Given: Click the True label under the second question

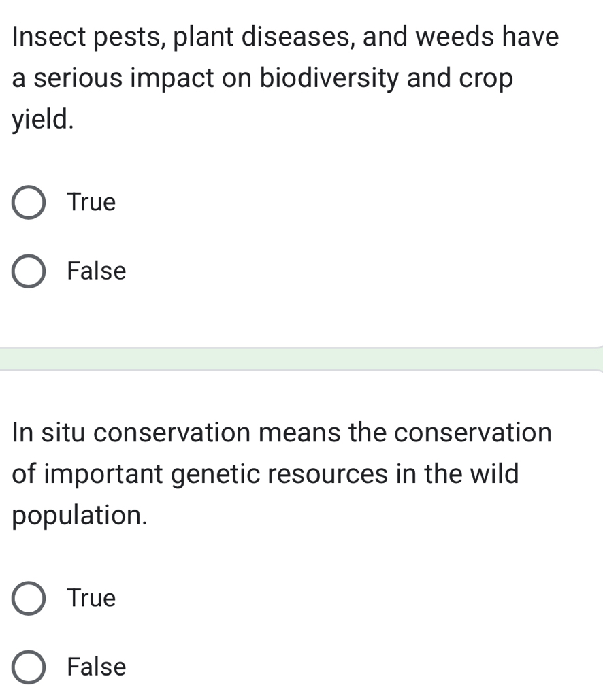Looking at the screenshot, I should [x=91, y=599].
